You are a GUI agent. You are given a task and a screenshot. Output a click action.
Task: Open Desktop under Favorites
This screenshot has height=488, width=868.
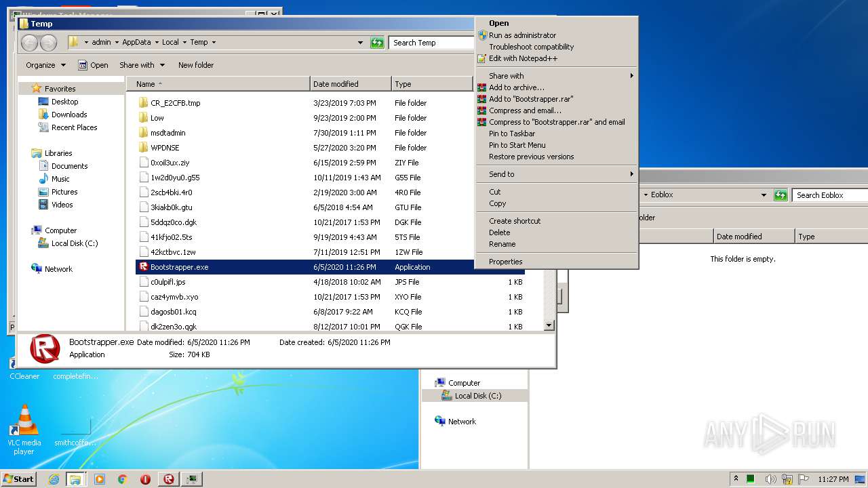tap(64, 102)
